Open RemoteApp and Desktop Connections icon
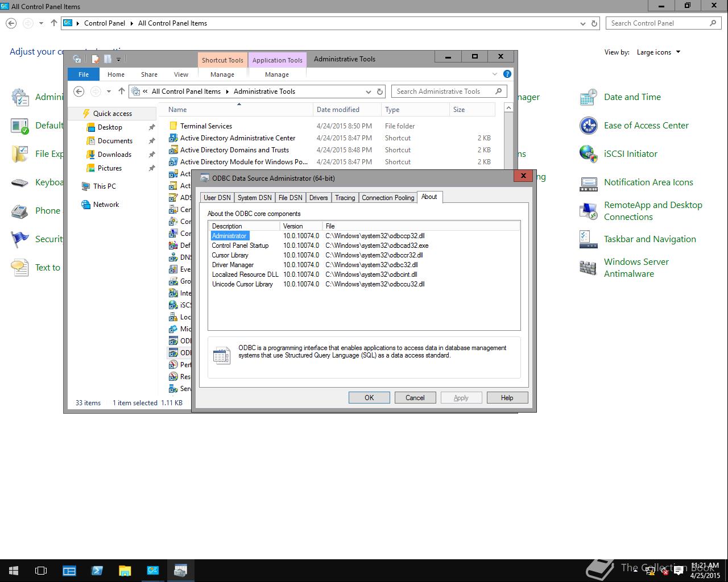Viewport: 728px width, 582px height. click(x=588, y=211)
